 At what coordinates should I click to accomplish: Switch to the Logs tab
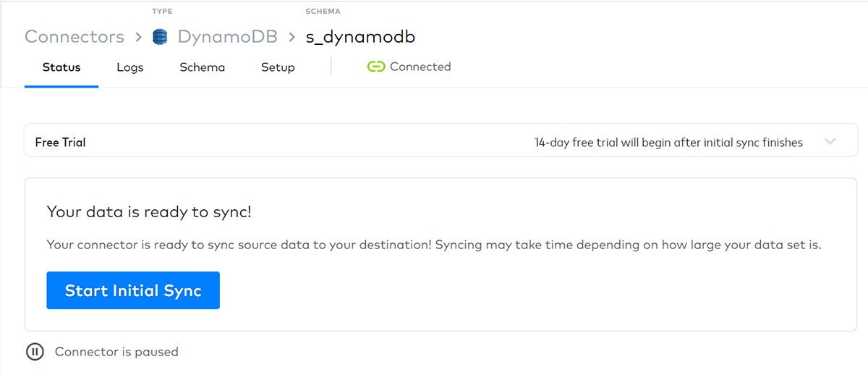click(130, 67)
